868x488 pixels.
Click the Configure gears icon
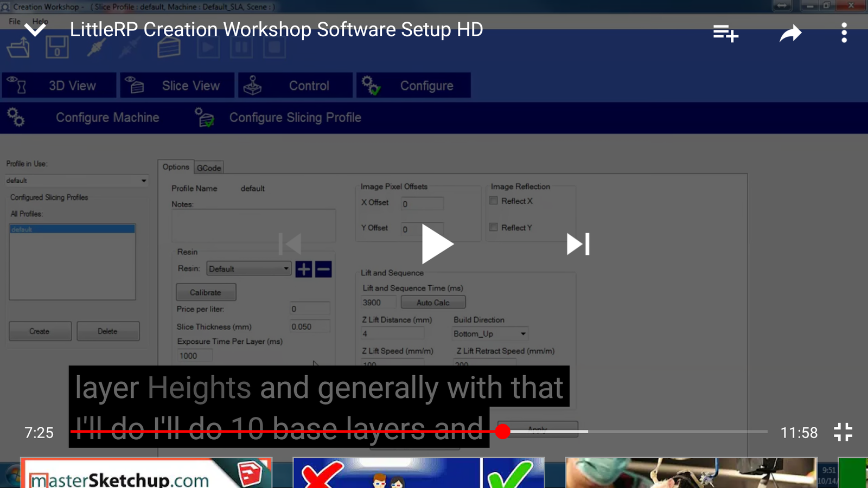pyautogui.click(x=371, y=85)
